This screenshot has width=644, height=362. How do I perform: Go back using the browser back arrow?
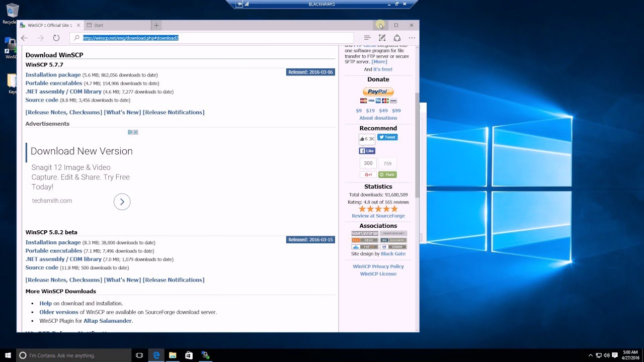(x=24, y=38)
